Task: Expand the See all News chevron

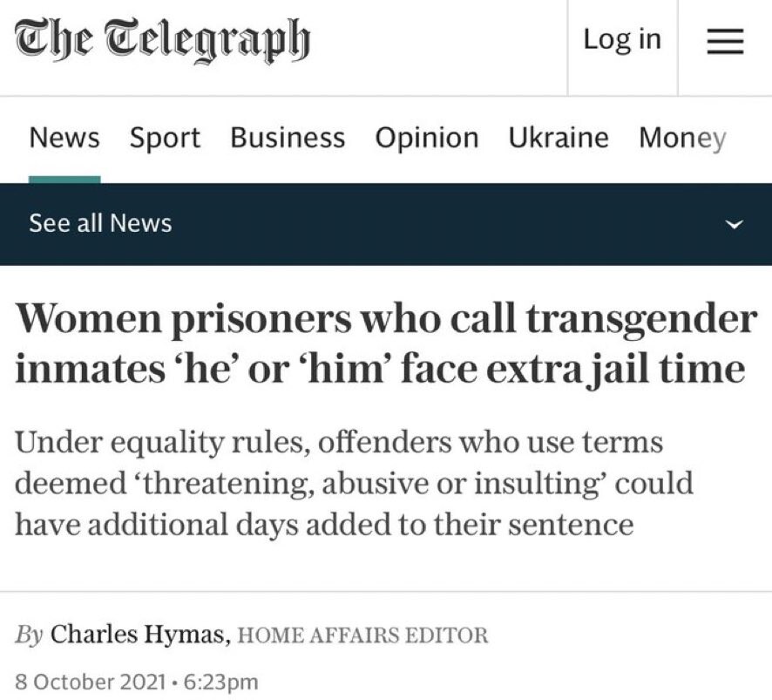Action: tap(735, 225)
